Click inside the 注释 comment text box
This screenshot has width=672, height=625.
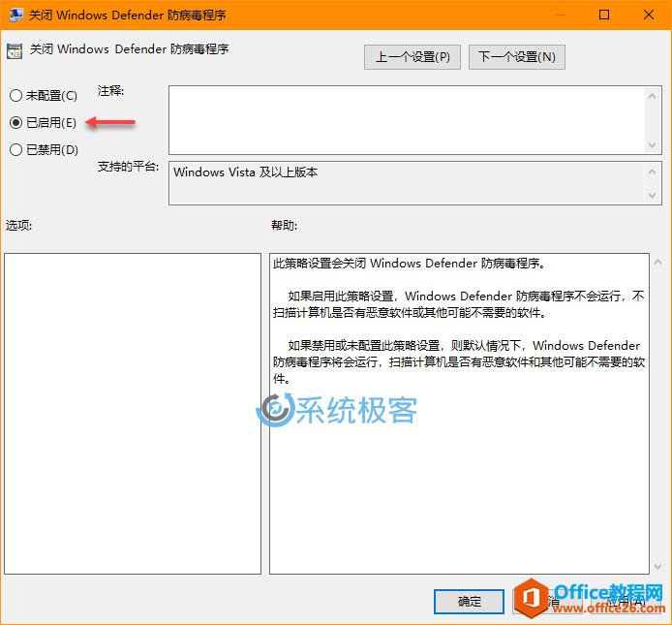pyautogui.click(x=407, y=120)
